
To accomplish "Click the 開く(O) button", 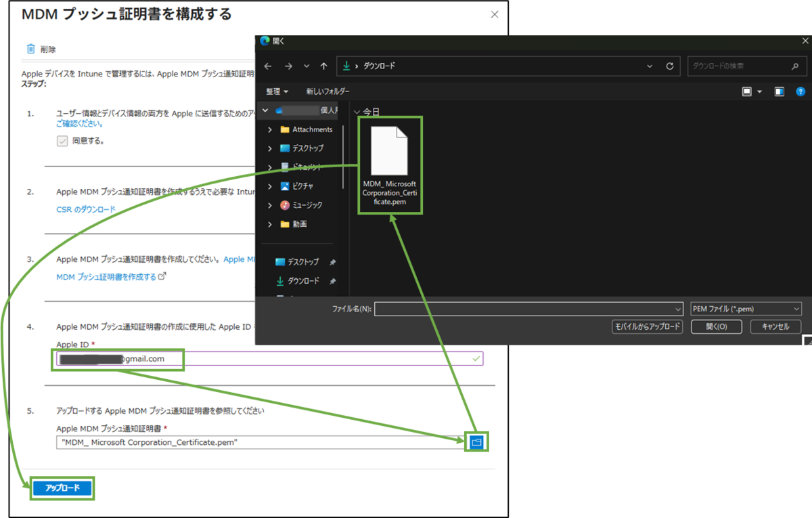I will coord(716,326).
